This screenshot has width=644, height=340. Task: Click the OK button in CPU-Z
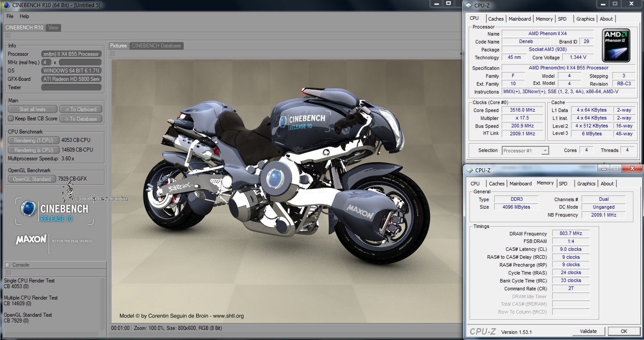click(624, 331)
